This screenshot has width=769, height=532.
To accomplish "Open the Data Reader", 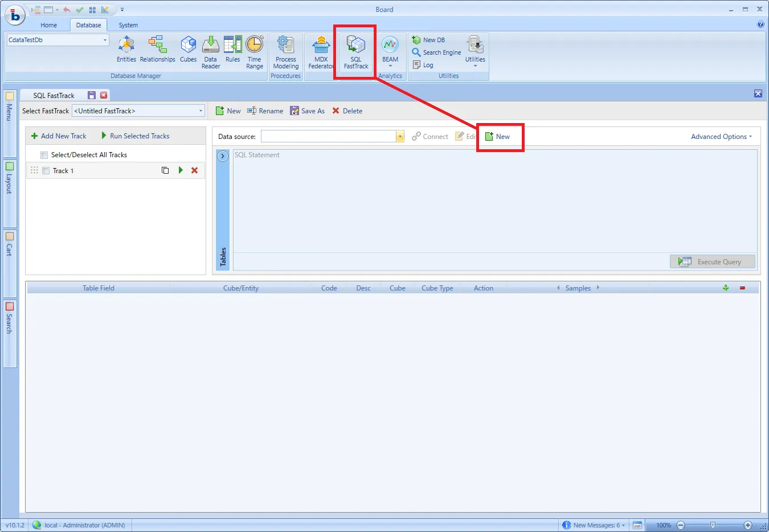I will [210, 52].
